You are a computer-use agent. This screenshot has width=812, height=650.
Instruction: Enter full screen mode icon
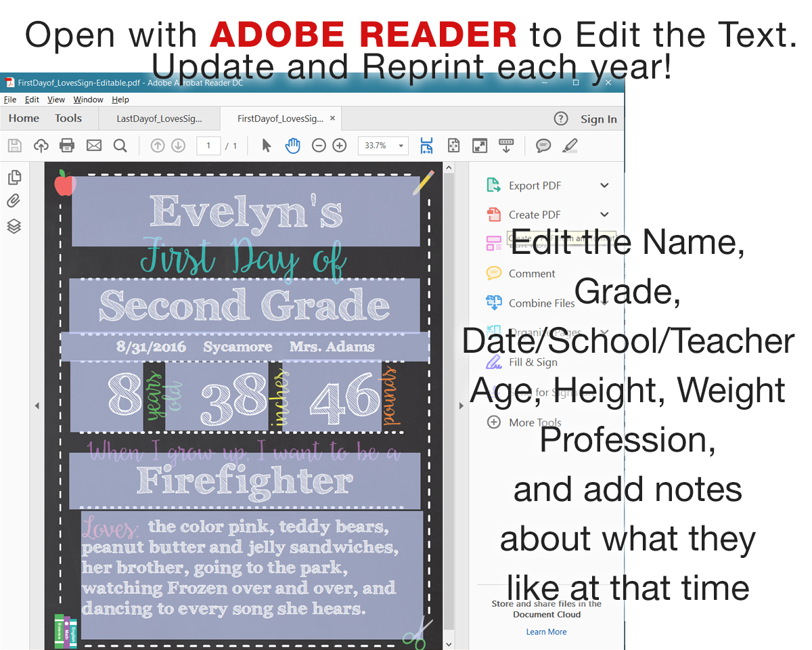tap(480, 146)
